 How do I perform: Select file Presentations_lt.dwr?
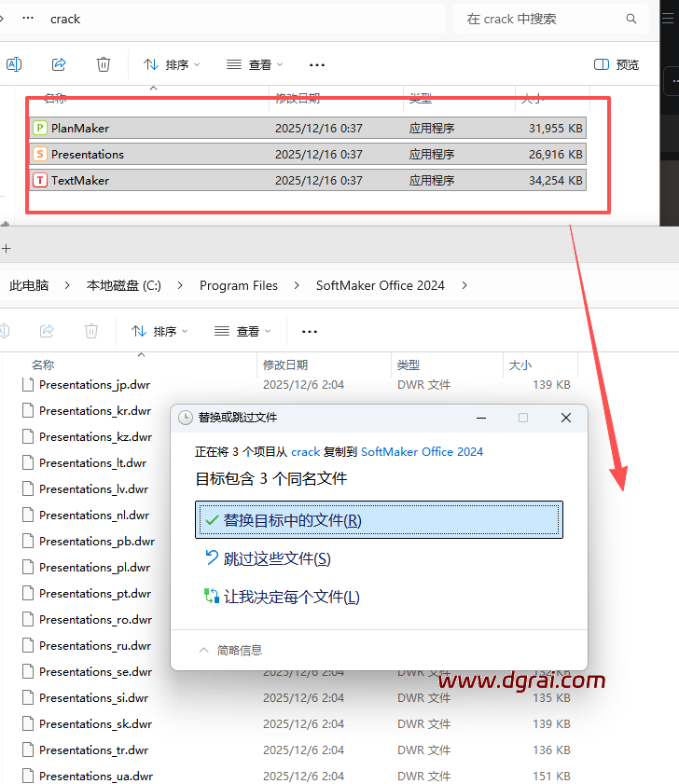point(92,462)
